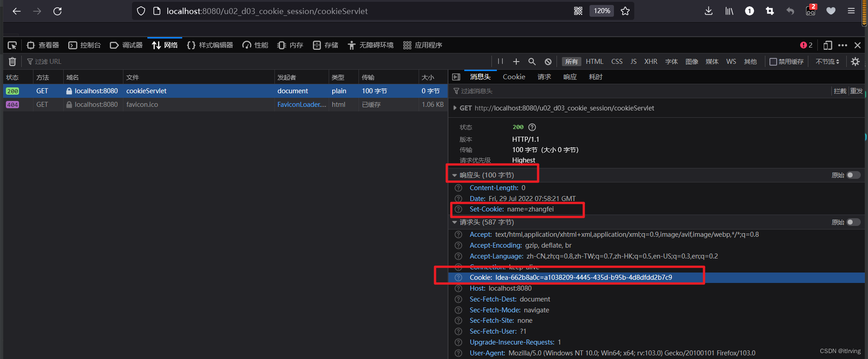
Task: Bookmark this page with the star icon
Action: 625,11
